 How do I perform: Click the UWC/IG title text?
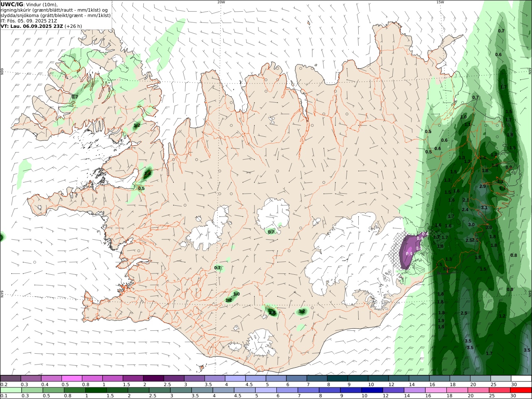(x=12, y=4)
